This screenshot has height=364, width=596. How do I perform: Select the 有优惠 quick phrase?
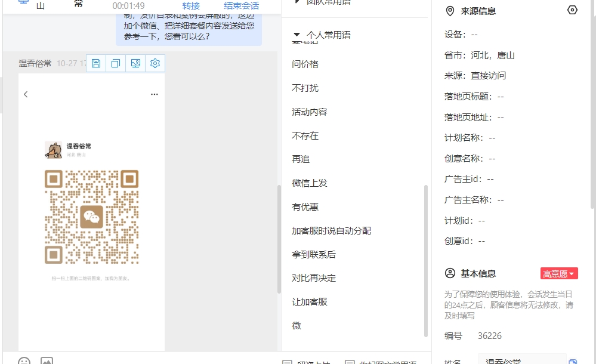pyautogui.click(x=305, y=207)
